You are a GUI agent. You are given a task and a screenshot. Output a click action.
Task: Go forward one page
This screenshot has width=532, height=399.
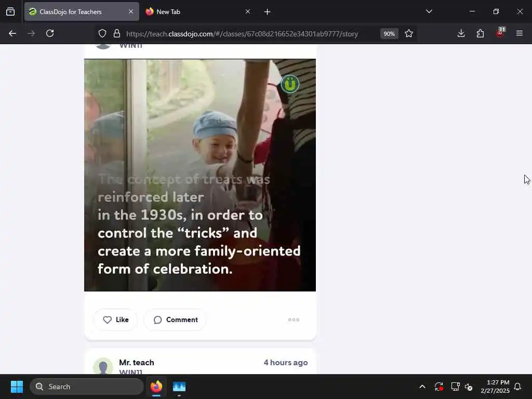(x=31, y=33)
